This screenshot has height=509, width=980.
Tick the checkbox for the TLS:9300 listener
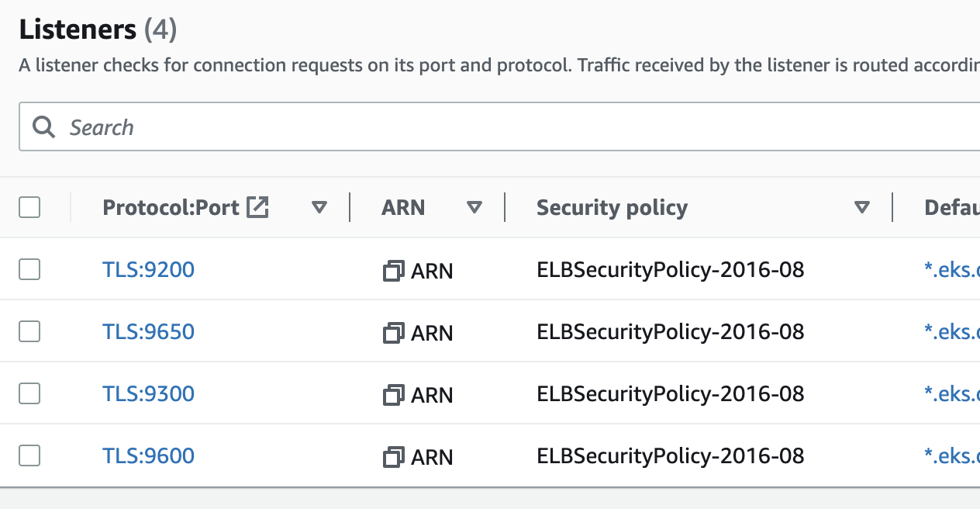(x=29, y=393)
